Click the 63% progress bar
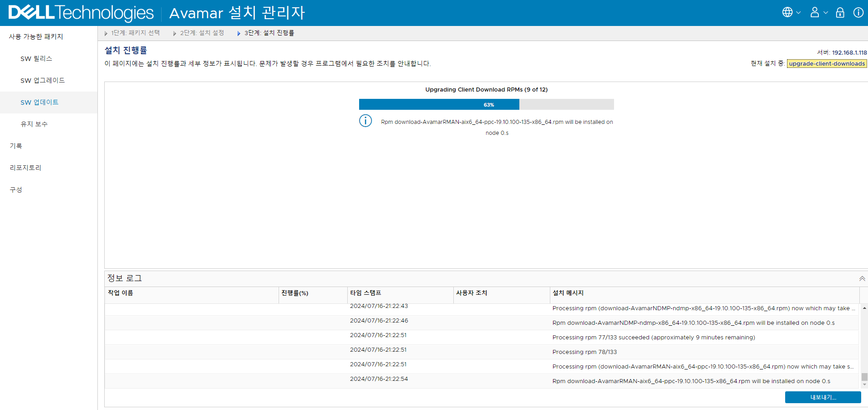Image resolution: width=868 pixels, height=410 pixels. point(486,104)
